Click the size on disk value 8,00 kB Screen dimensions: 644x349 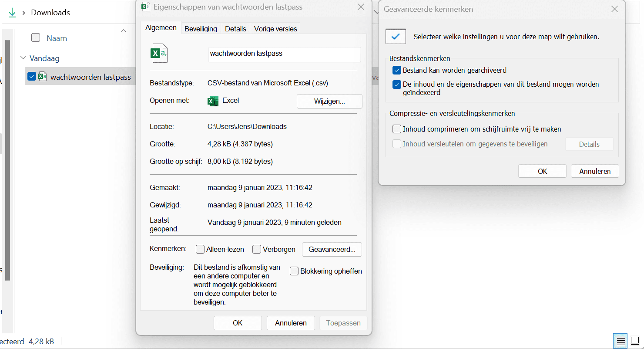coord(240,162)
